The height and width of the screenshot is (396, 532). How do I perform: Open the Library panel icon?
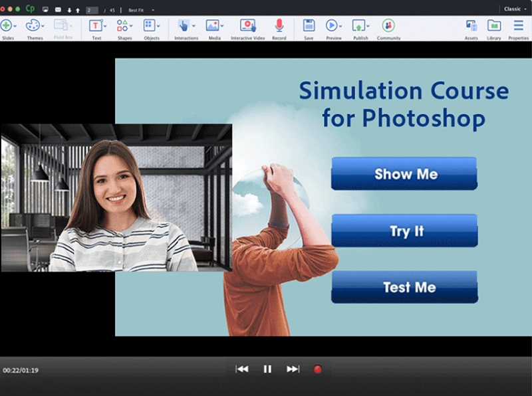(494, 25)
